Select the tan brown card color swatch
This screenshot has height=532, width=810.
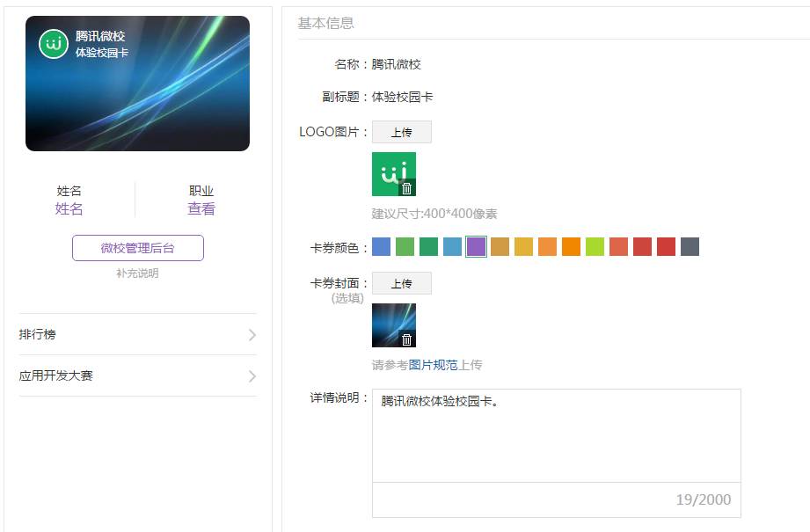[x=500, y=247]
